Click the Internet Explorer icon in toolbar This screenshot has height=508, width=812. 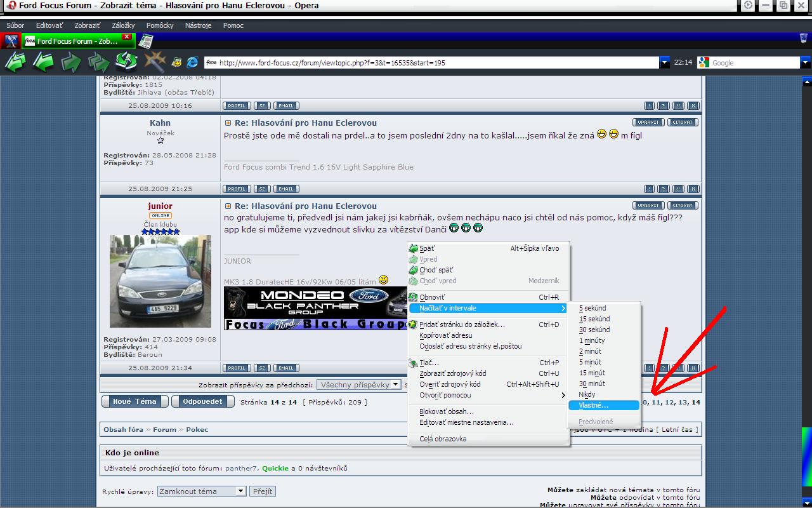pyautogui.click(x=192, y=62)
